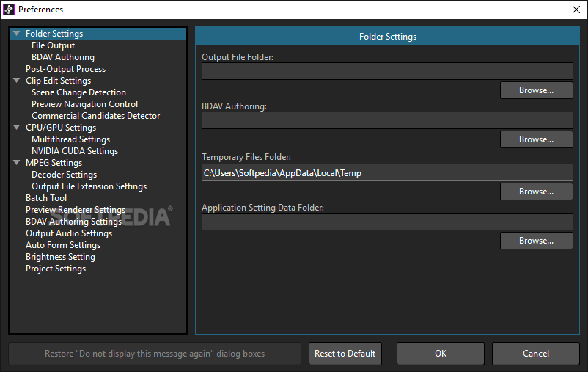
Task: Click Reset to Default
Action: click(x=345, y=354)
